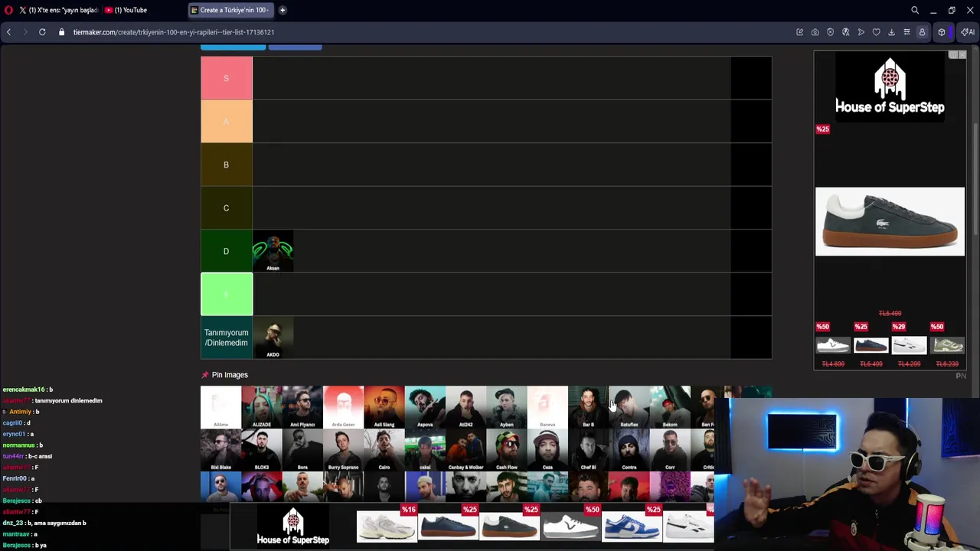Open the downloads icon
The width and height of the screenshot is (980, 551).
tap(892, 32)
